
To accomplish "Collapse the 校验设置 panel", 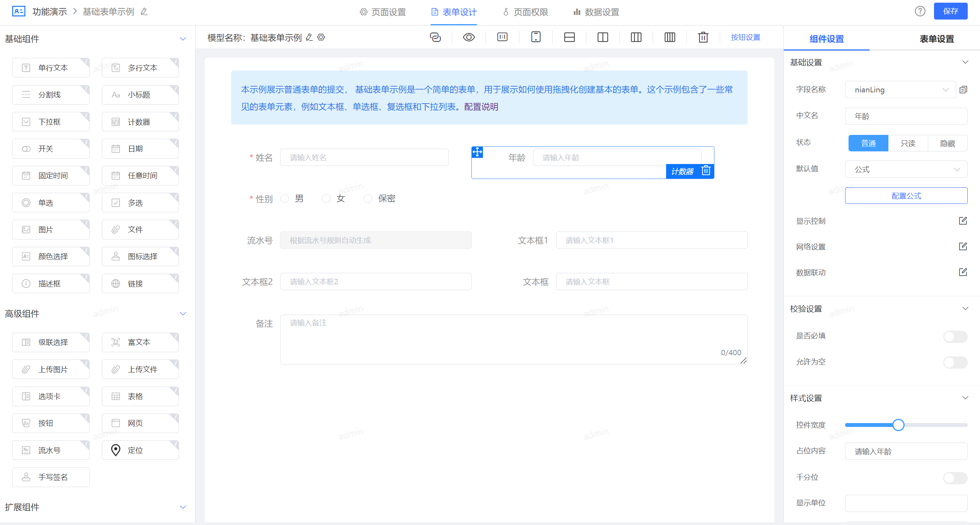I will click(965, 308).
